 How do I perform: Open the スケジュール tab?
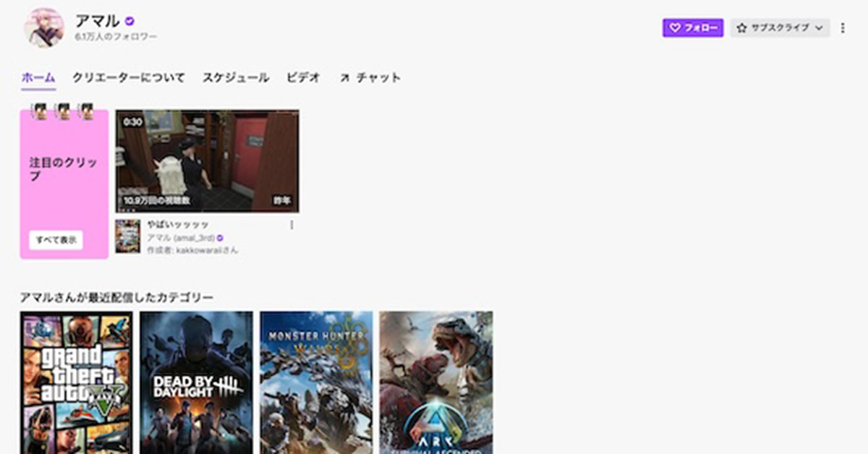click(235, 78)
